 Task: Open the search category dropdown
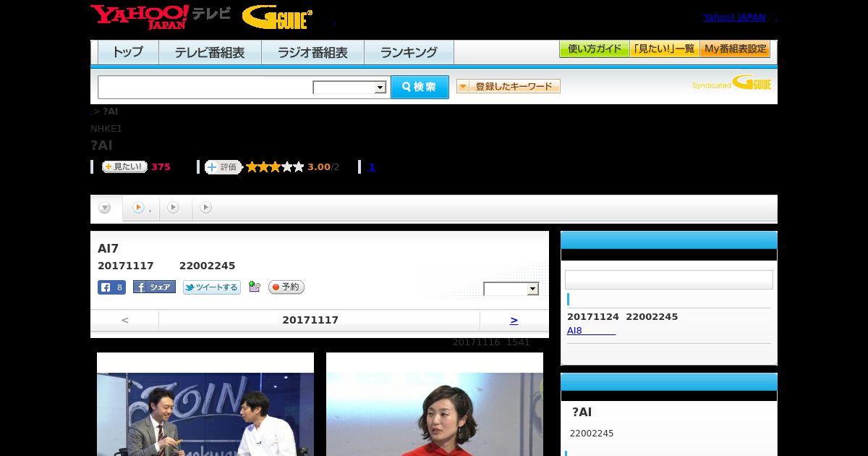pos(350,88)
